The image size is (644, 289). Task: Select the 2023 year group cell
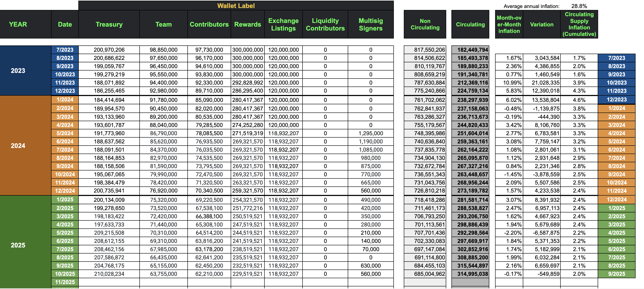(x=19, y=71)
